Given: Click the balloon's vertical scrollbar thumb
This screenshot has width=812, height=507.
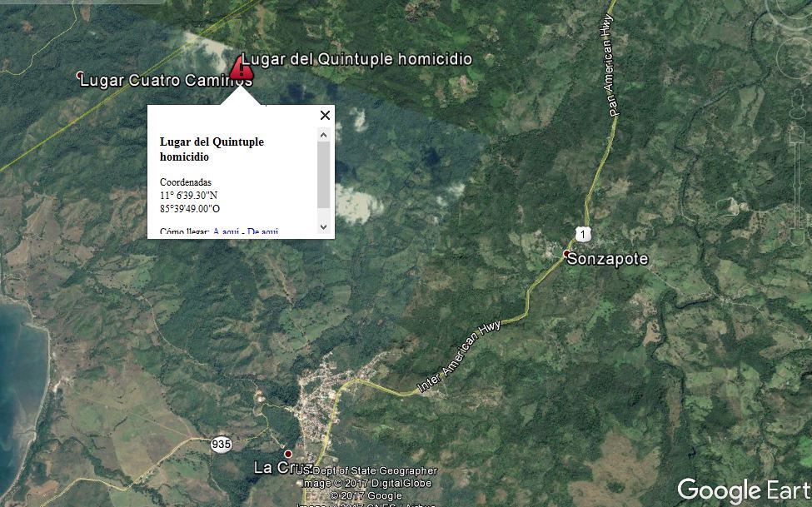Looking at the screenshot, I should pos(324,175).
